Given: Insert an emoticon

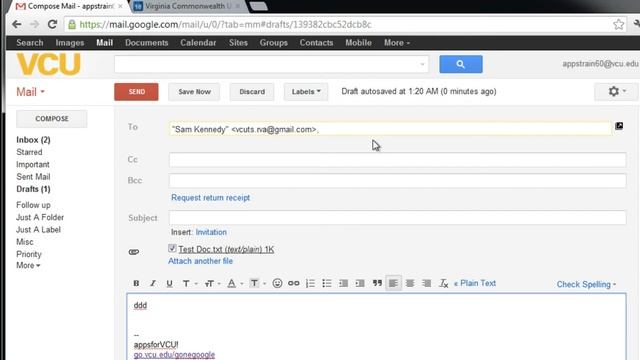Looking at the screenshot, I should point(277,283).
